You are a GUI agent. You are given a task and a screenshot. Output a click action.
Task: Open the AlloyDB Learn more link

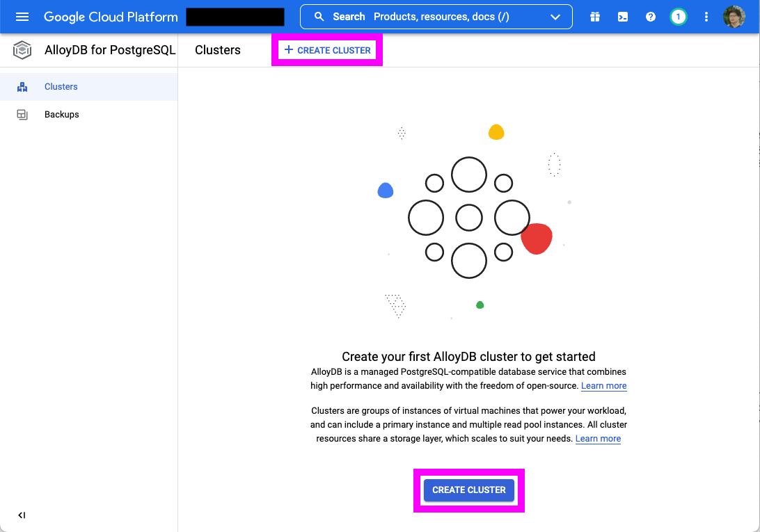click(603, 385)
